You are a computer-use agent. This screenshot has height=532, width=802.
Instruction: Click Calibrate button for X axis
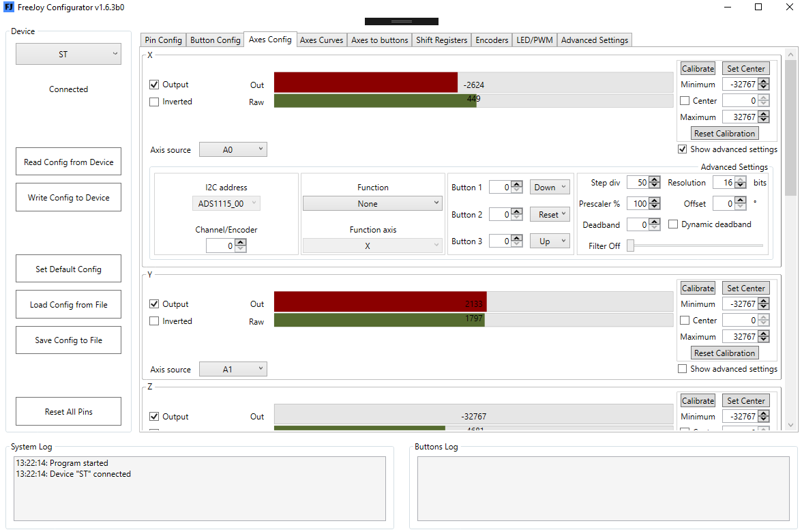[698, 68]
